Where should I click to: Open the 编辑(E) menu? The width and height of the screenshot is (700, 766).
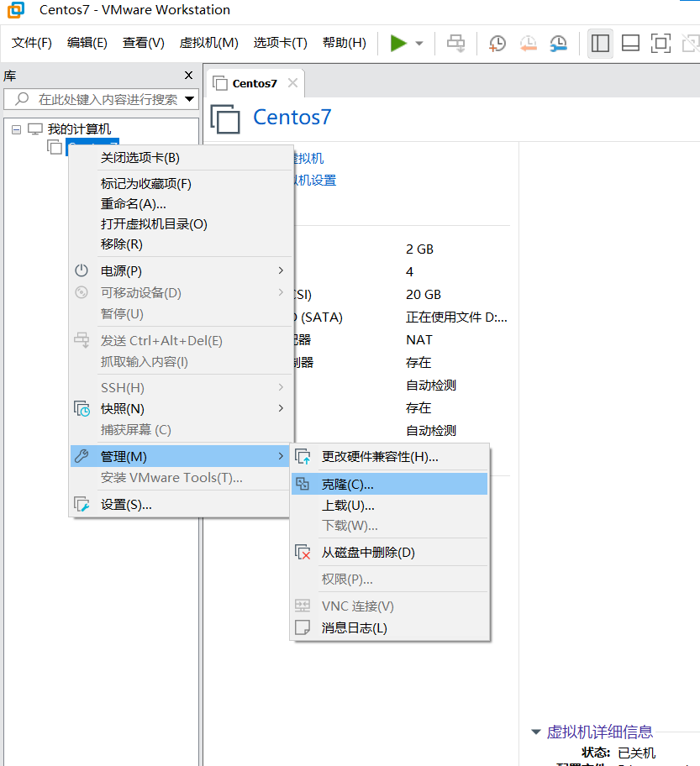coord(87,43)
